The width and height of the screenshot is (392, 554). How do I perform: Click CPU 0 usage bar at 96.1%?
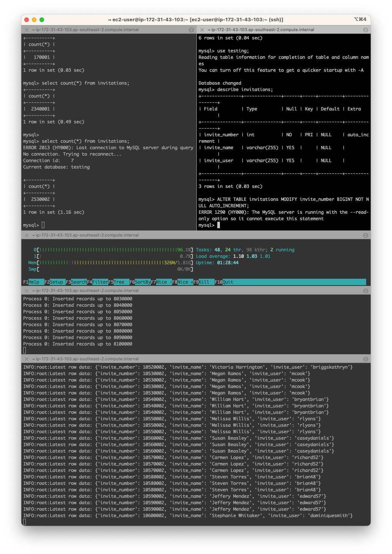(x=113, y=250)
